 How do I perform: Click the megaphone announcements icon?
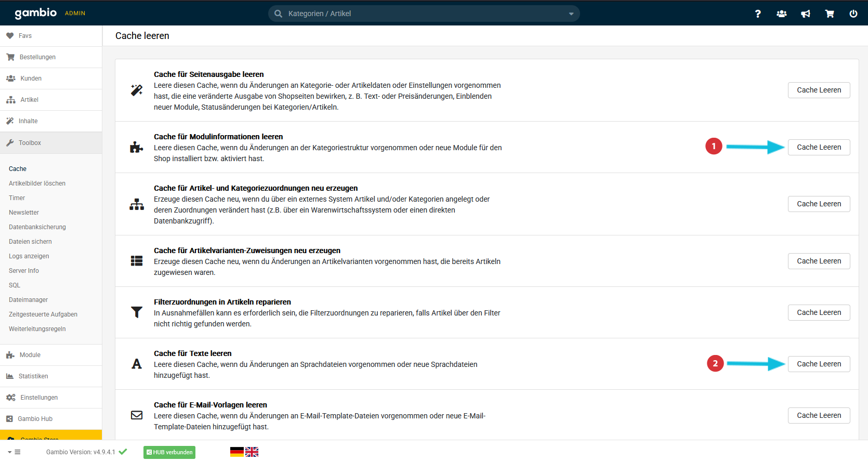805,14
